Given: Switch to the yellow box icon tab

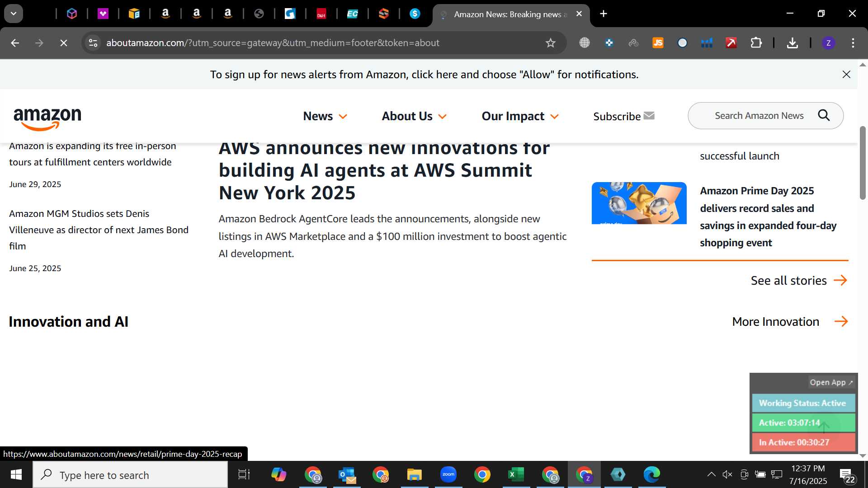Looking at the screenshot, I should [x=134, y=14].
